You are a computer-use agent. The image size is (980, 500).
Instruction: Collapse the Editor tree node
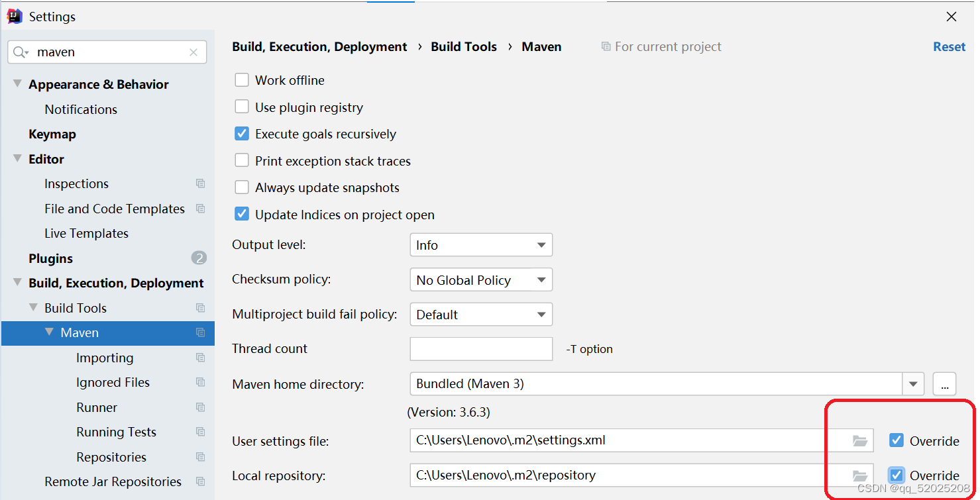(17, 159)
